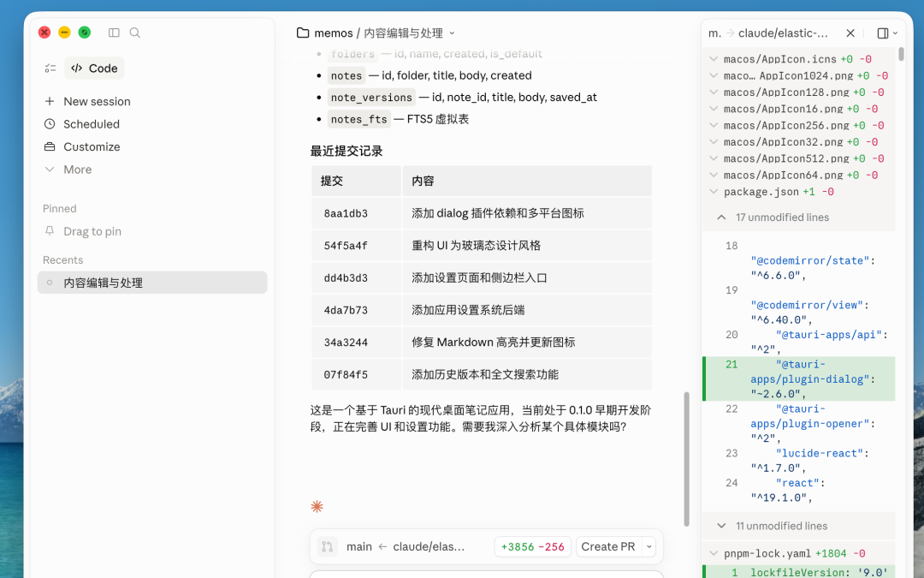Open the 内容编辑与处理 title dropdown

tap(452, 33)
